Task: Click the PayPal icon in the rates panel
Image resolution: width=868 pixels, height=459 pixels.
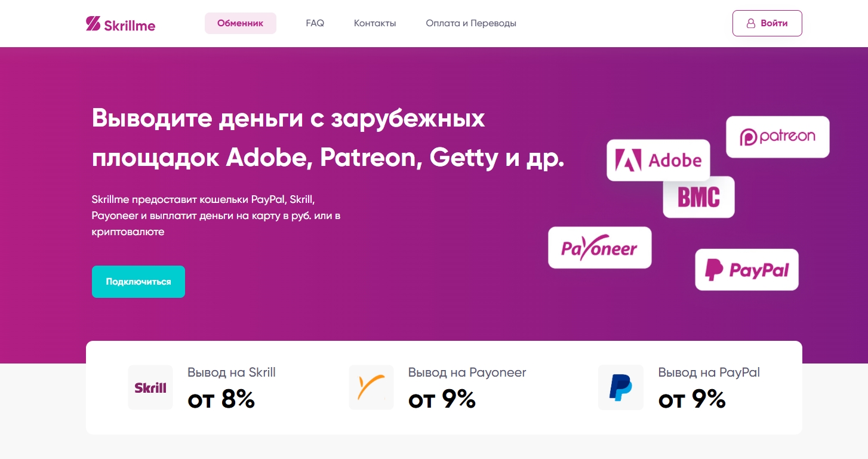Action: pyautogui.click(x=620, y=387)
